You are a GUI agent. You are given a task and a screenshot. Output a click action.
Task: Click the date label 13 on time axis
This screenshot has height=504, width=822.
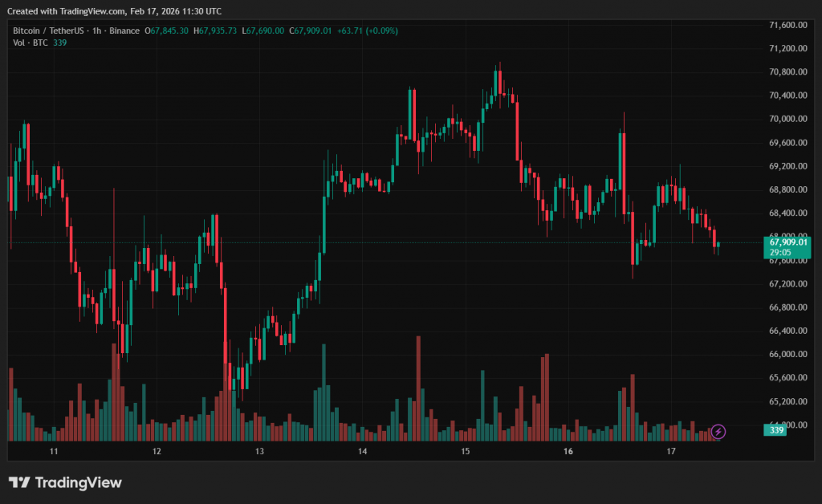pyautogui.click(x=259, y=452)
